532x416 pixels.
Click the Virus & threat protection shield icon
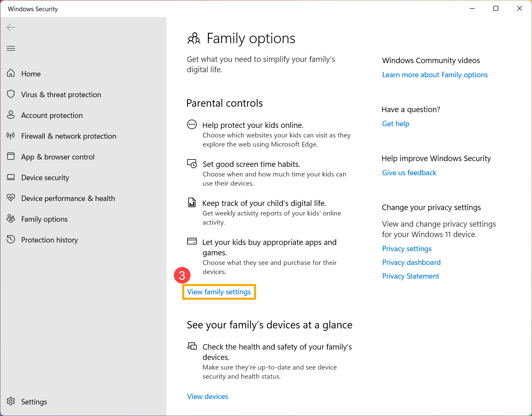click(11, 94)
